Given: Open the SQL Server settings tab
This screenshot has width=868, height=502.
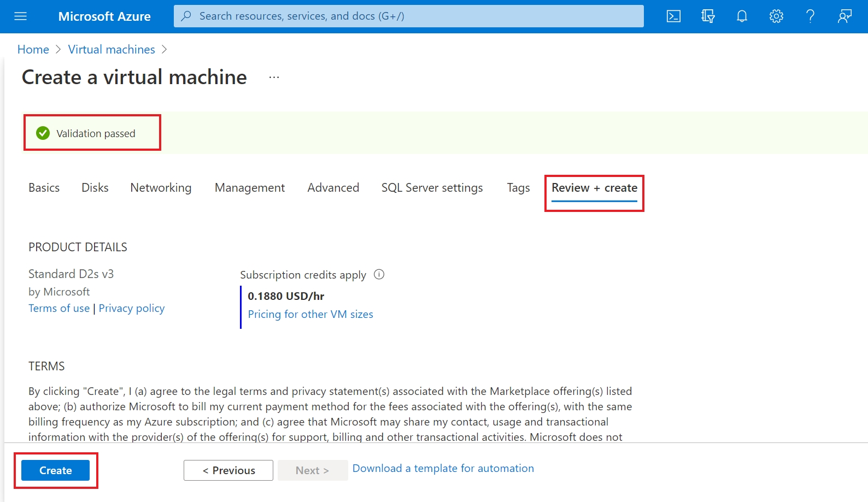Looking at the screenshot, I should (432, 188).
